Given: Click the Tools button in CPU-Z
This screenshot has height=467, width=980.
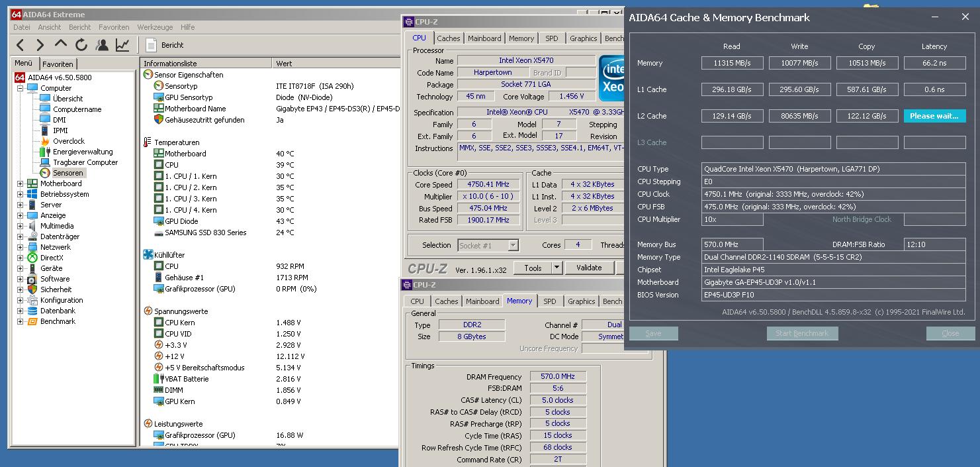Looking at the screenshot, I should [x=533, y=268].
